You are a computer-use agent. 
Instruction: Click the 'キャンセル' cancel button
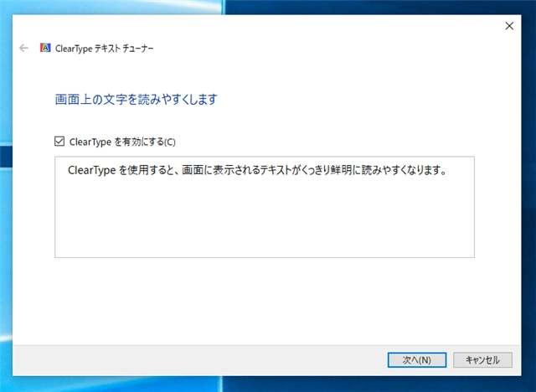click(482, 360)
